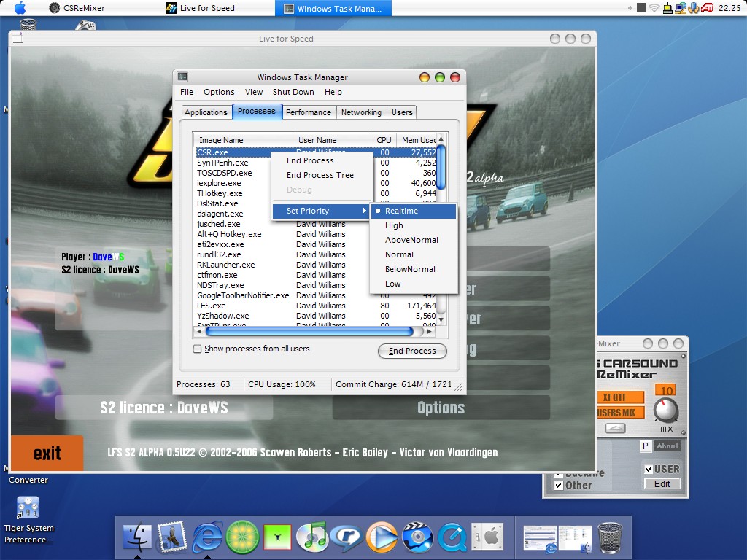This screenshot has width=747, height=560.
Task: Click the Task Manager title bar icon
Action: 182,77
